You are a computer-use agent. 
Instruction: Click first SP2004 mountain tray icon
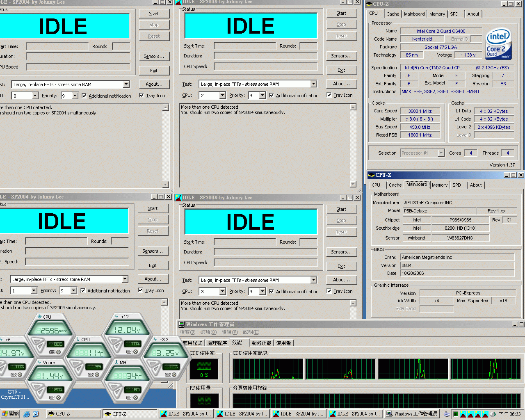[463, 414]
